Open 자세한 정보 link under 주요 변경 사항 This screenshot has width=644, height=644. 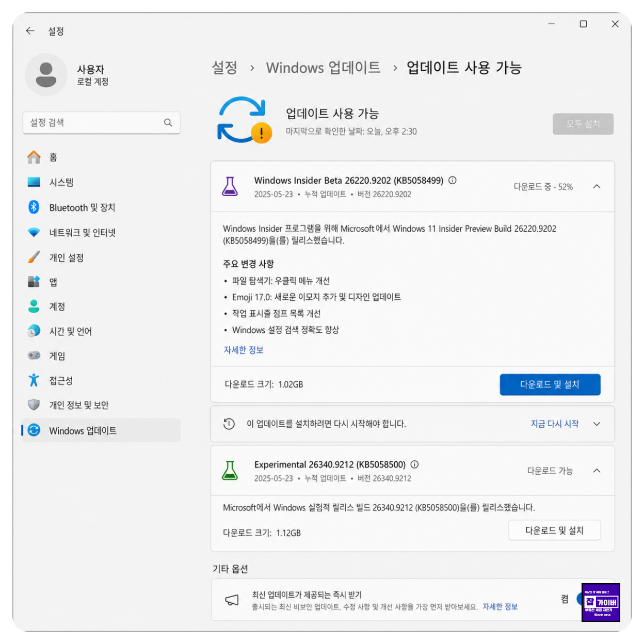click(x=244, y=350)
